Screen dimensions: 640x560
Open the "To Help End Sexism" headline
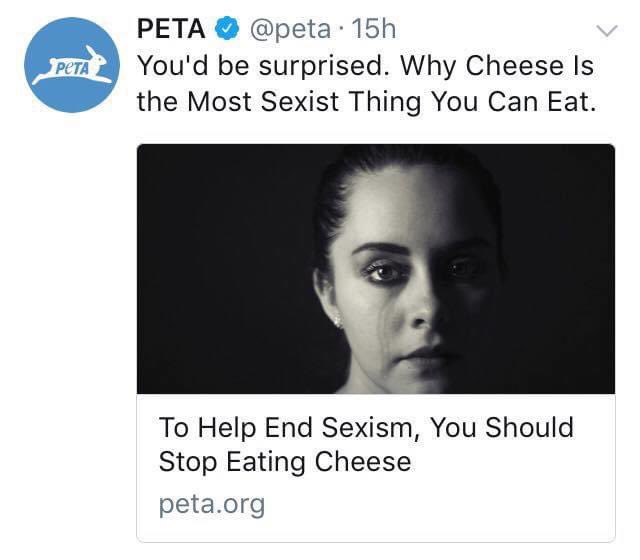(366, 428)
